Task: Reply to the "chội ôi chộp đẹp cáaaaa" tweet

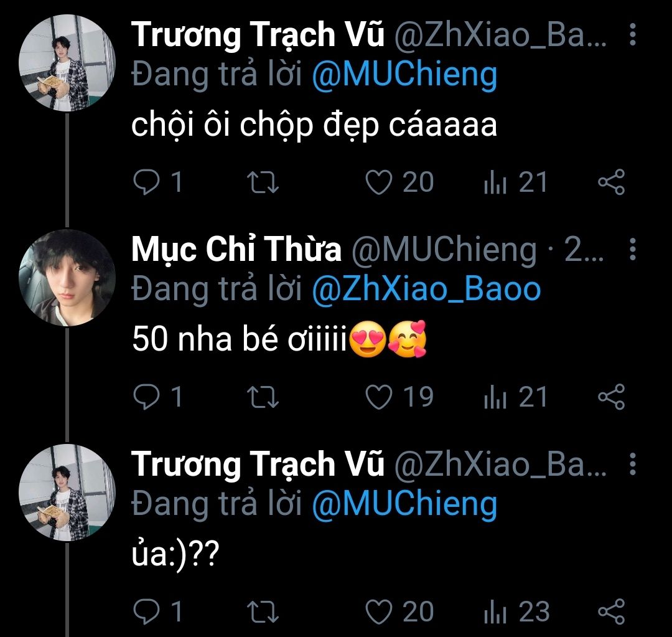Action: pos(147,182)
